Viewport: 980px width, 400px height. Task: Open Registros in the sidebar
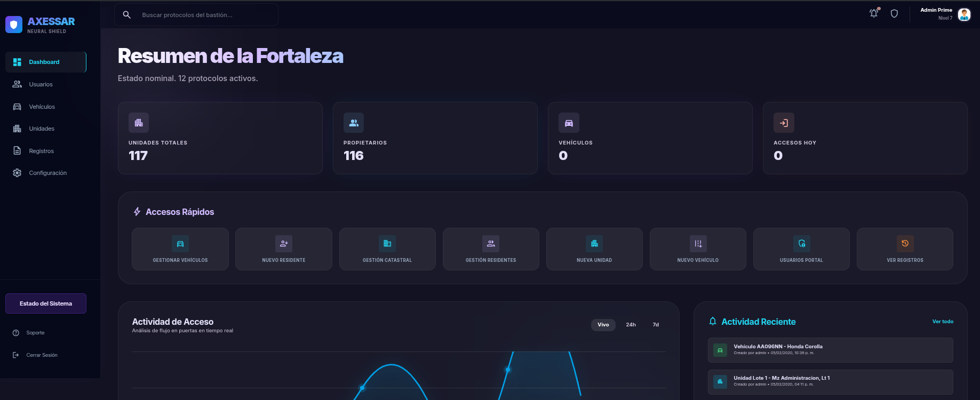click(41, 151)
